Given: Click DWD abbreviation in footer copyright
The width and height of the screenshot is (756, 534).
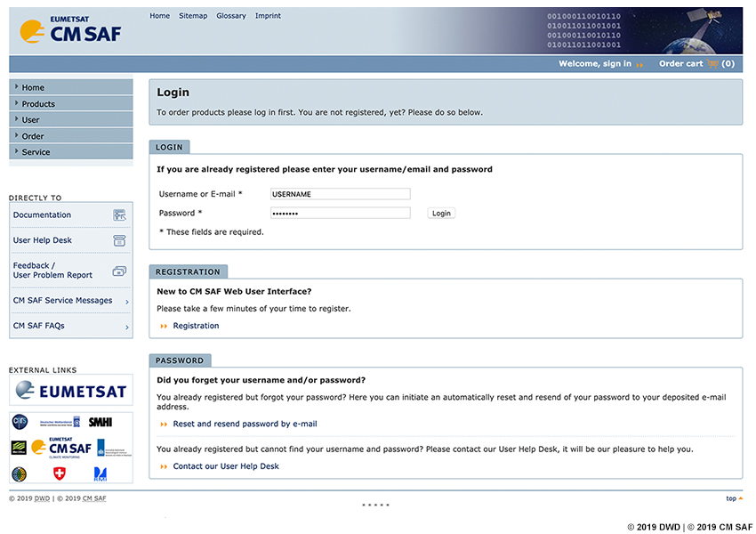Looking at the screenshot, I should point(42,498).
